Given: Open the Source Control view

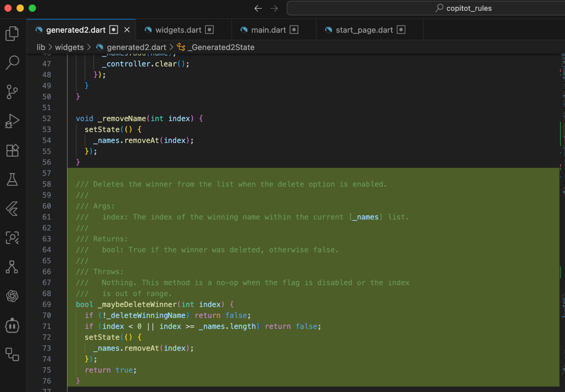Looking at the screenshot, I should [x=12, y=92].
